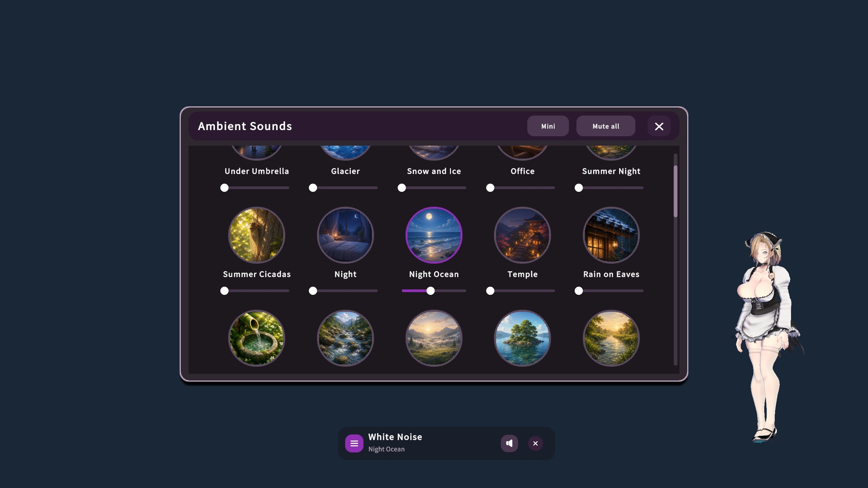Select the sunset river thumbnail
Image resolution: width=868 pixels, height=488 pixels.
point(611,338)
